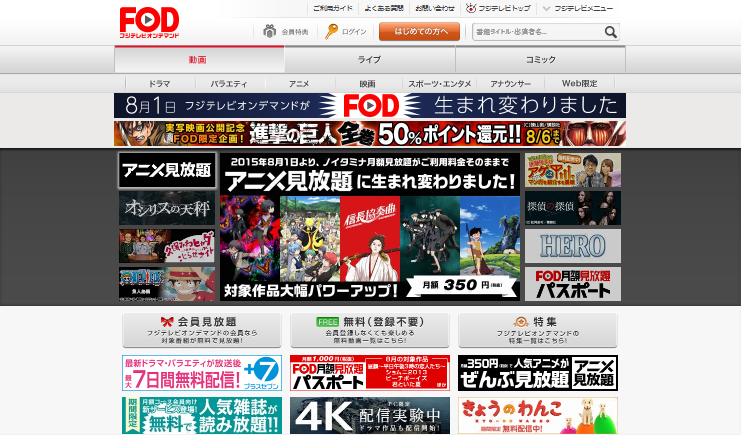The image size is (741, 435).
Task: Click the きょうのわんこ banner
Action: (x=538, y=415)
